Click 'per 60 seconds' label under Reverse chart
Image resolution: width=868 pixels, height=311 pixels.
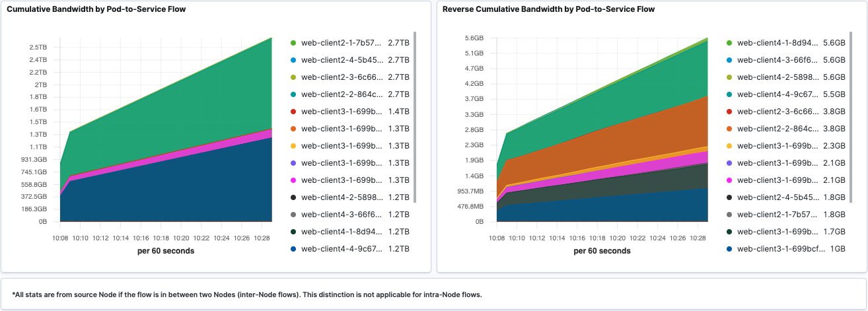602,251
